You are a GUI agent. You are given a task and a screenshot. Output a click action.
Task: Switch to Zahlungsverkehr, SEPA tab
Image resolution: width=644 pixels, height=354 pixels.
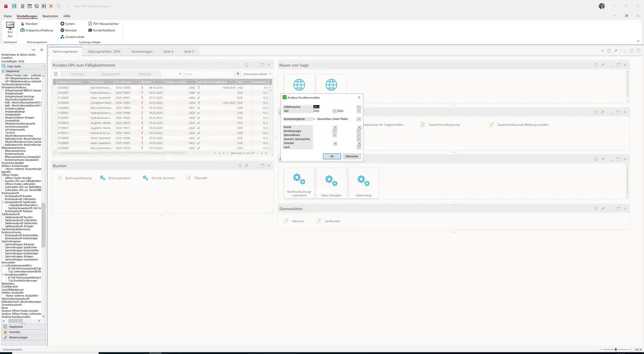tap(104, 51)
